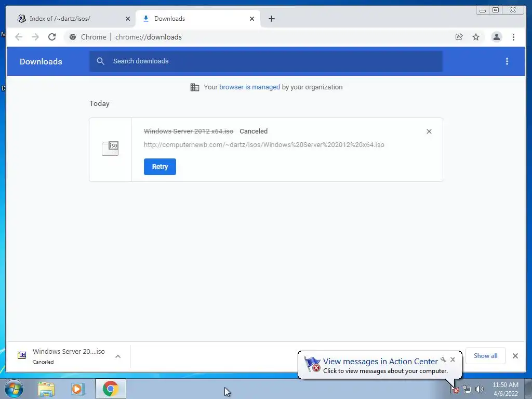Select the Downloads tab
Viewport: 532px width, 399px height.
(198, 19)
